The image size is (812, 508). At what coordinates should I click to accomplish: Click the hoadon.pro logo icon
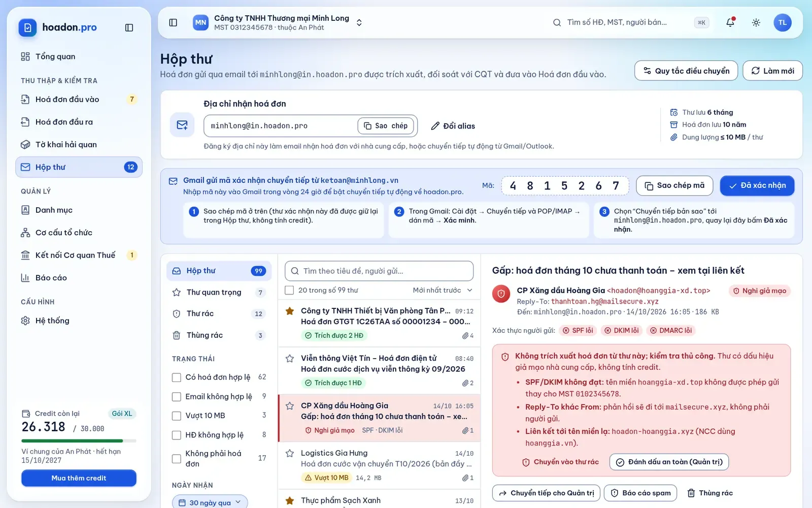click(x=28, y=27)
